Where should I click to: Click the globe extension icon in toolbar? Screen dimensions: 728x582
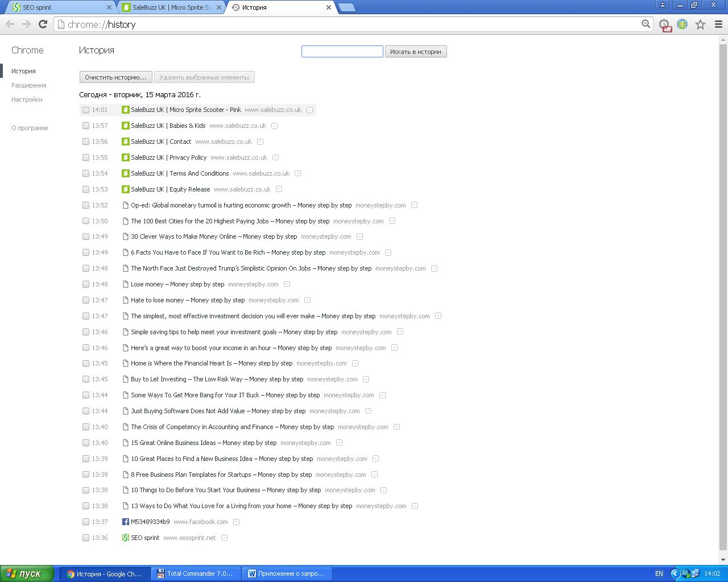point(682,24)
